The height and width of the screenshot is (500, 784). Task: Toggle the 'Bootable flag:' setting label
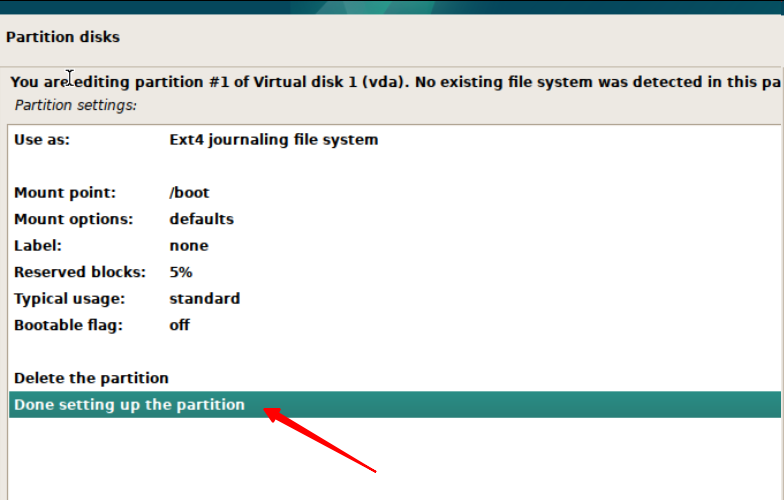point(69,325)
